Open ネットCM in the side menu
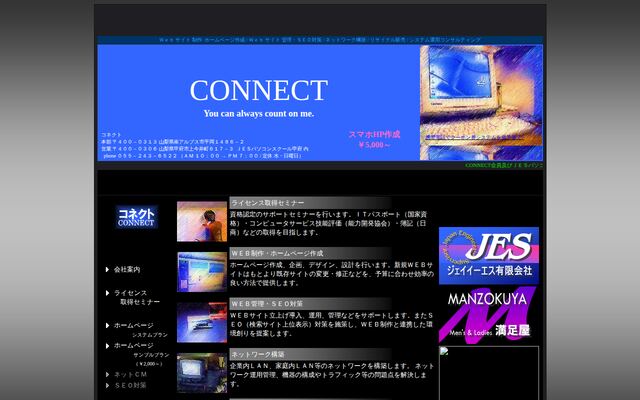 pyautogui.click(x=130, y=374)
